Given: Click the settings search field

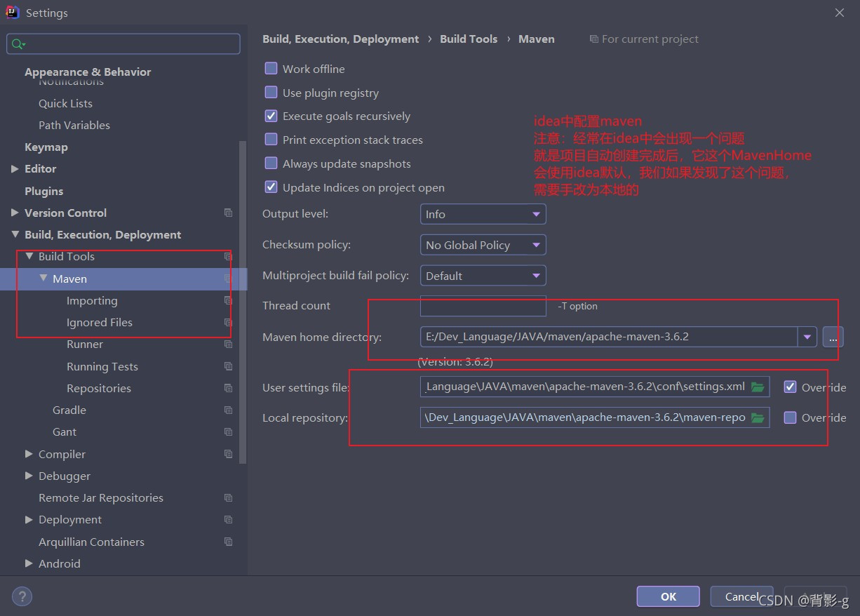Looking at the screenshot, I should (x=123, y=44).
